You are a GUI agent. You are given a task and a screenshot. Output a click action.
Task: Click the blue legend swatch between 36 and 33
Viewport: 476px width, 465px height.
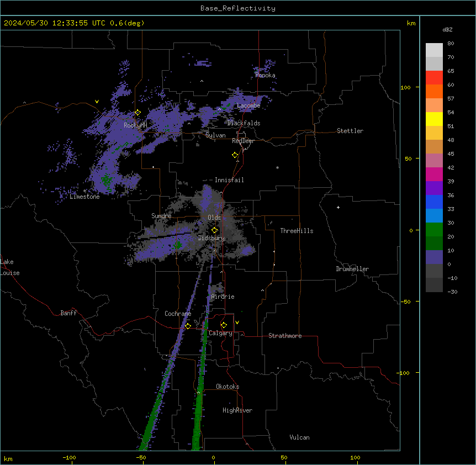point(434,202)
